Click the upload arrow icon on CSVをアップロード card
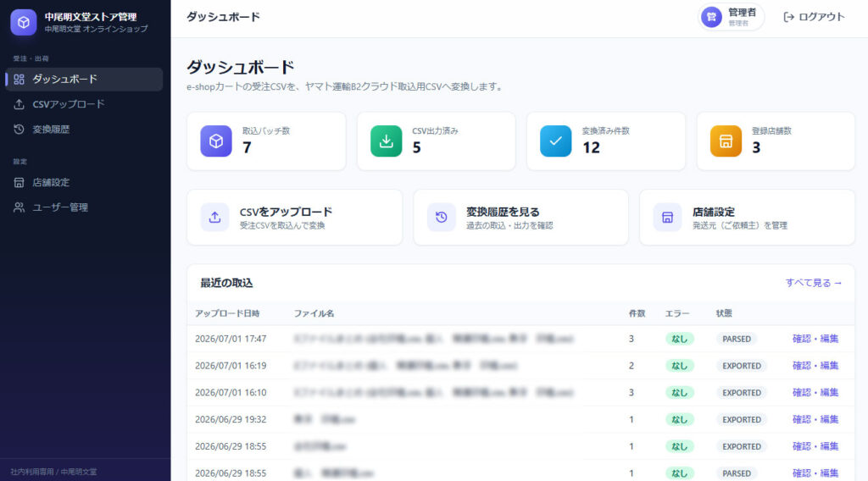The width and height of the screenshot is (868, 481). click(x=214, y=218)
